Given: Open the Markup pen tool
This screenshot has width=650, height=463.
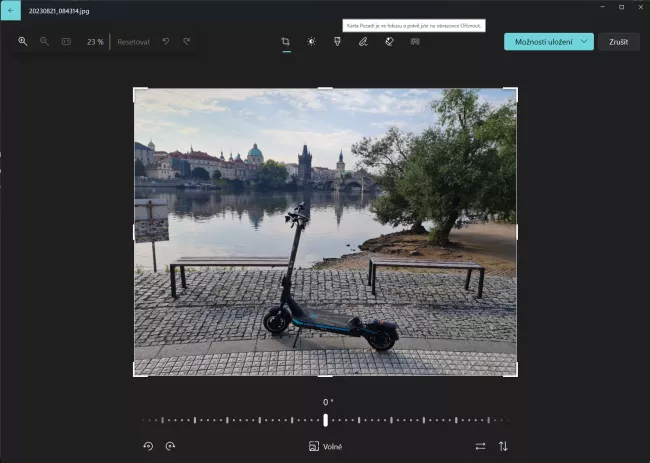Looking at the screenshot, I should coord(363,42).
